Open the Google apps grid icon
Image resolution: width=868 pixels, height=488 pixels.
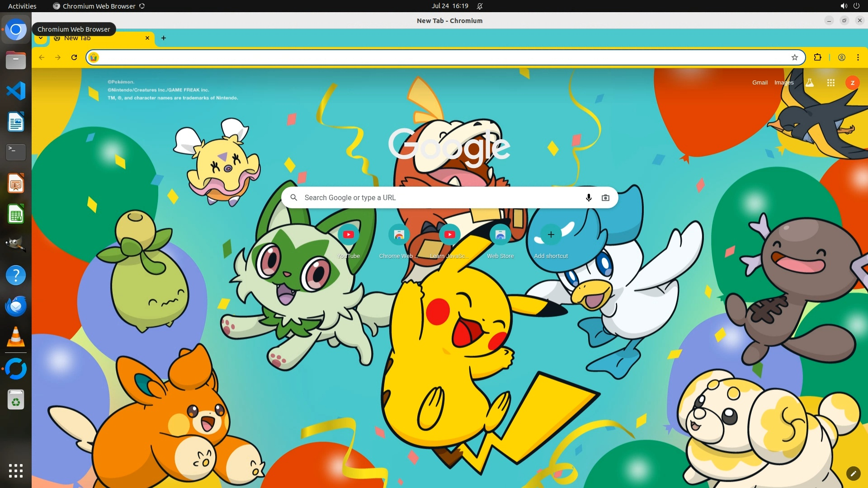pyautogui.click(x=830, y=83)
